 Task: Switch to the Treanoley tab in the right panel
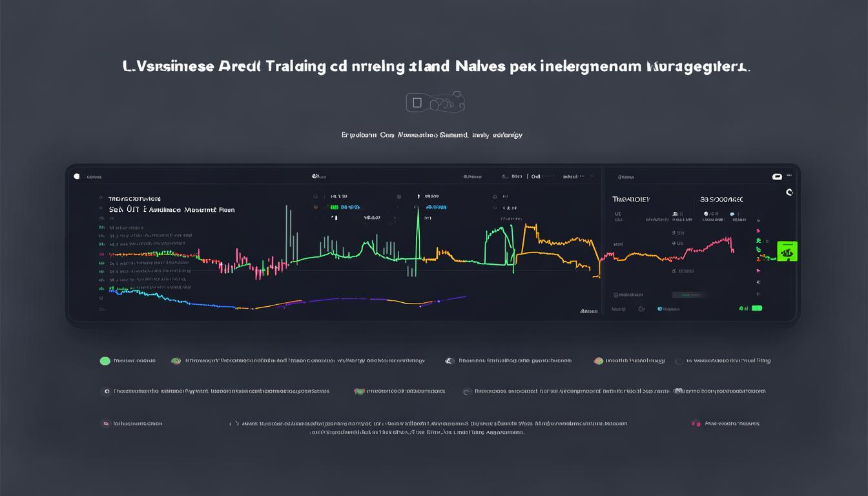pos(630,198)
